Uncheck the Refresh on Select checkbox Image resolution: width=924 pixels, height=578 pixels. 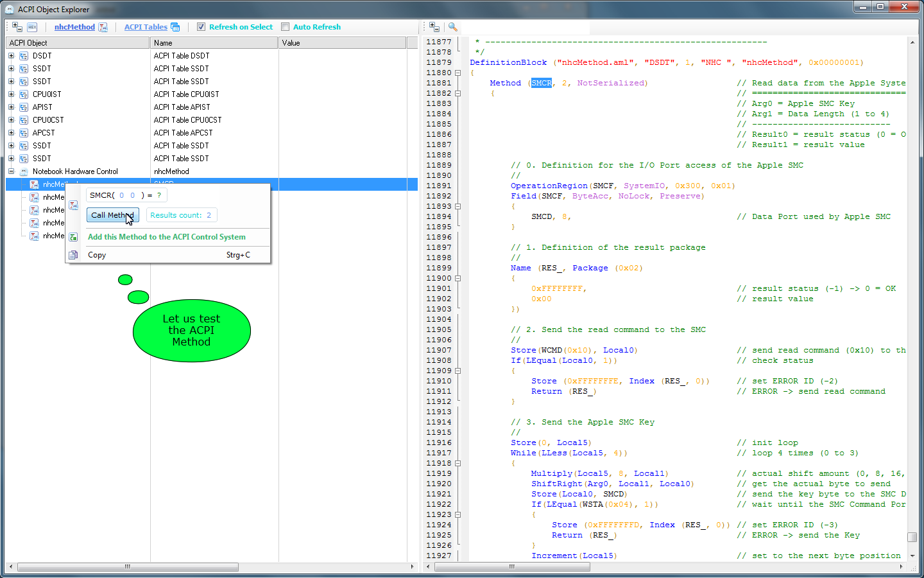pos(201,27)
